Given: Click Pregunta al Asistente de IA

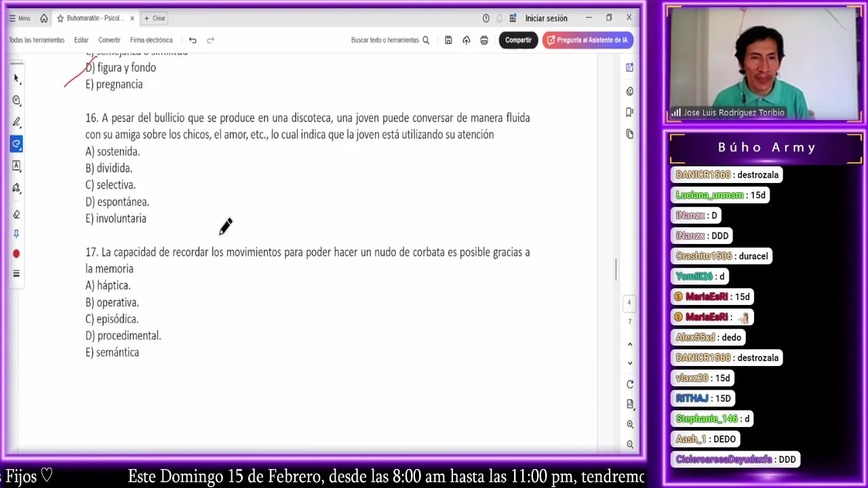Looking at the screenshot, I should [x=587, y=40].
